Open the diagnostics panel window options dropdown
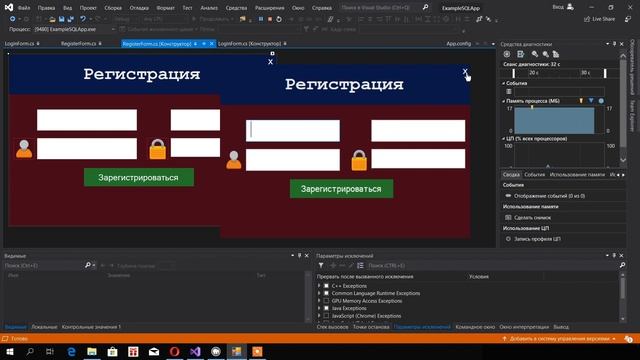The width and height of the screenshot is (640, 360). (607, 44)
